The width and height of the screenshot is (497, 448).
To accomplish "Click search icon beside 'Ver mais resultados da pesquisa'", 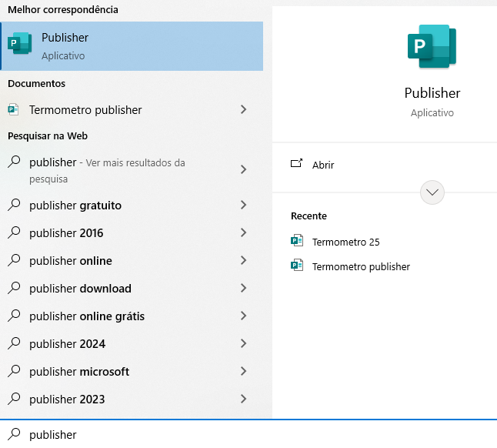I will (x=14, y=162).
